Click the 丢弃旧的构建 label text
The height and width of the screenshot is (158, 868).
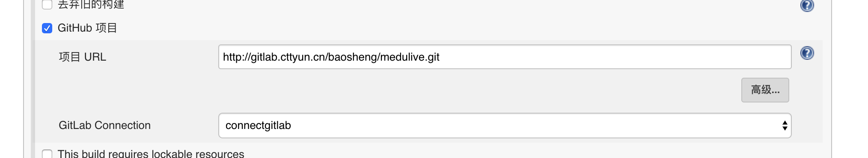(x=91, y=5)
